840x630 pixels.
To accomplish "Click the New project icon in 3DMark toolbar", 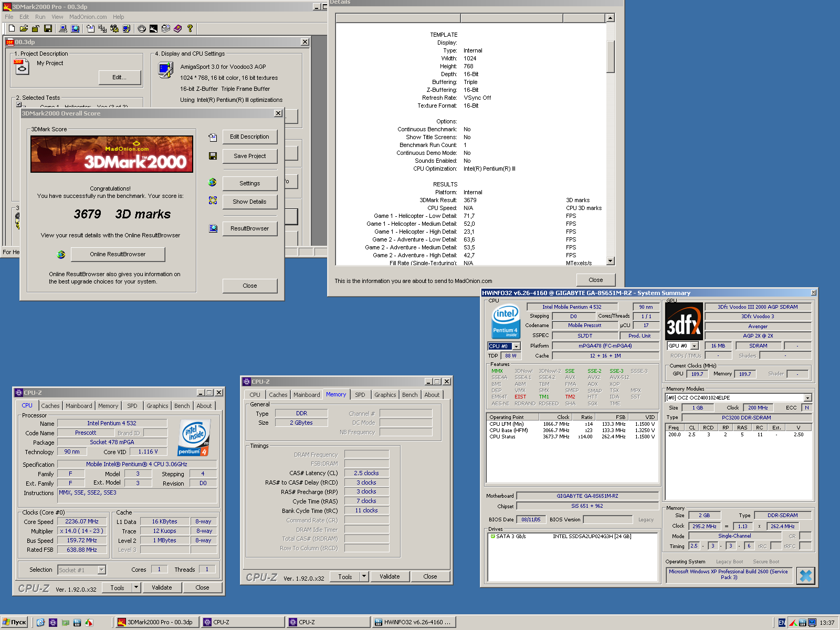I will [x=12, y=28].
